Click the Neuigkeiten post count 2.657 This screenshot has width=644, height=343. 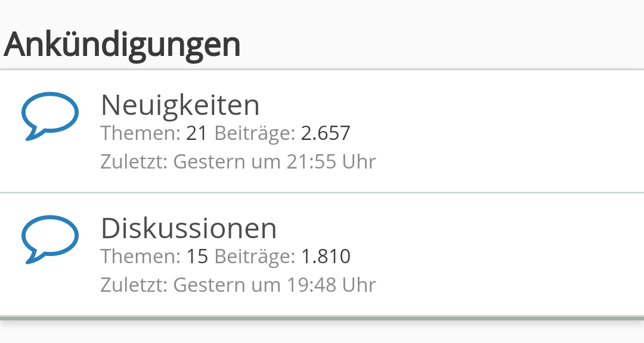326,133
